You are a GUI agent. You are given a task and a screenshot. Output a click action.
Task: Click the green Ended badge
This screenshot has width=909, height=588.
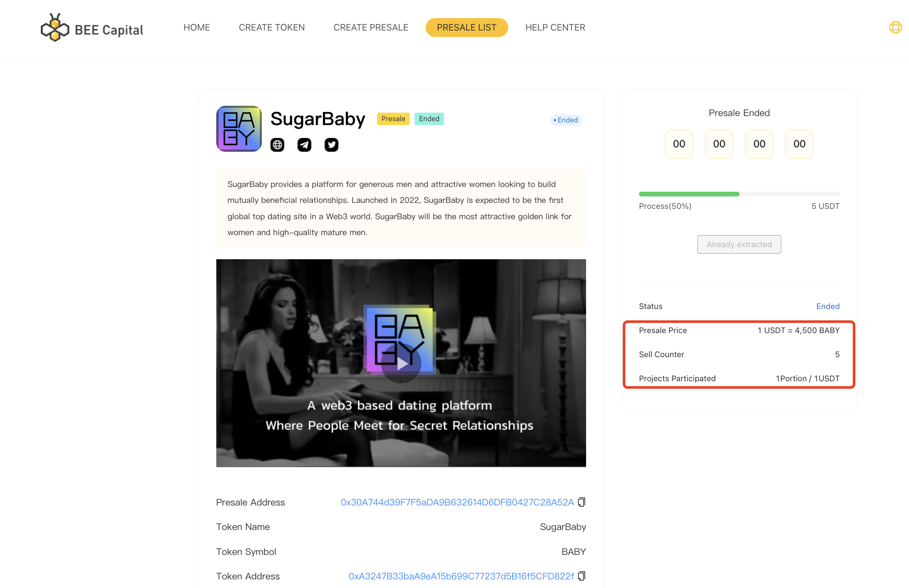point(429,119)
